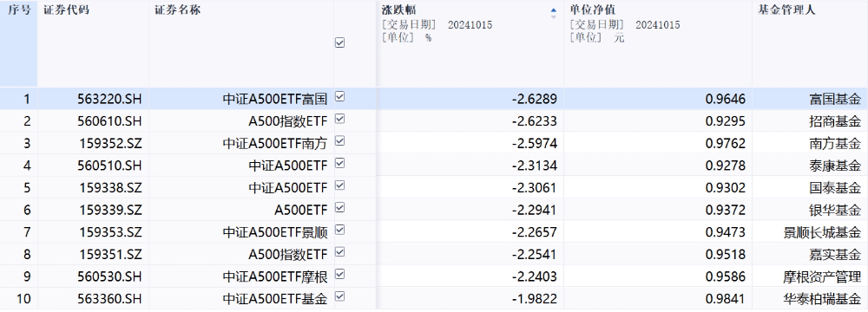Viewport: 868px width, 312px height.
Task: Click change value -2.2403
Action: 534,276
